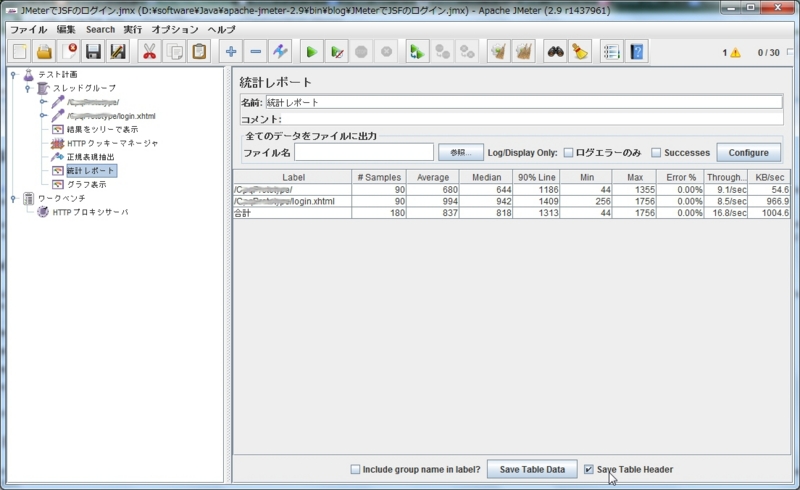
Task: Click the grey Stop test icon
Action: tap(361, 52)
